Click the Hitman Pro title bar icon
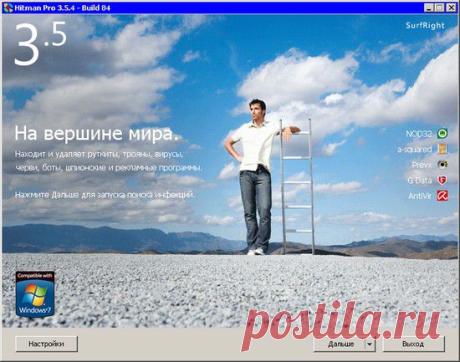This screenshot has width=460, height=362. tap(7, 8)
